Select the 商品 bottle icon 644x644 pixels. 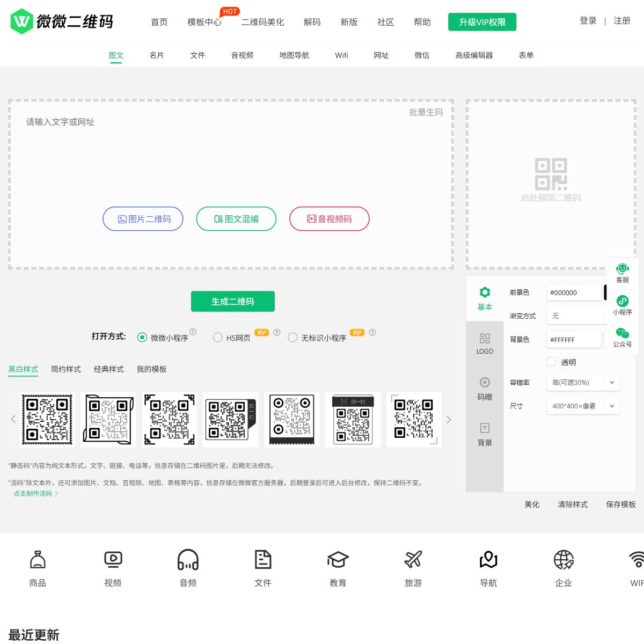pos(38,560)
